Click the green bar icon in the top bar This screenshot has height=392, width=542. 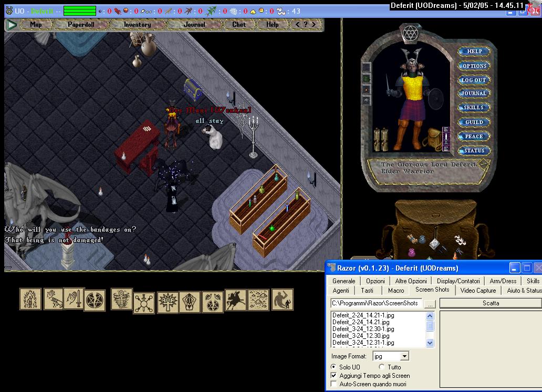(x=80, y=11)
